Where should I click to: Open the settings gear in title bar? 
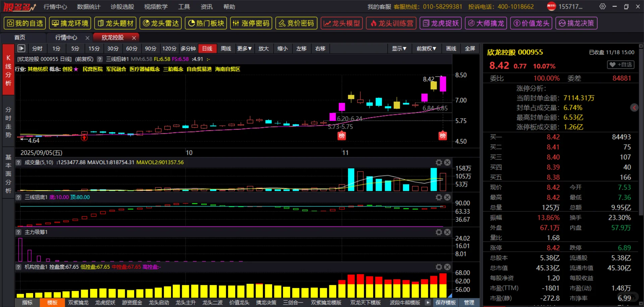[x=603, y=6]
